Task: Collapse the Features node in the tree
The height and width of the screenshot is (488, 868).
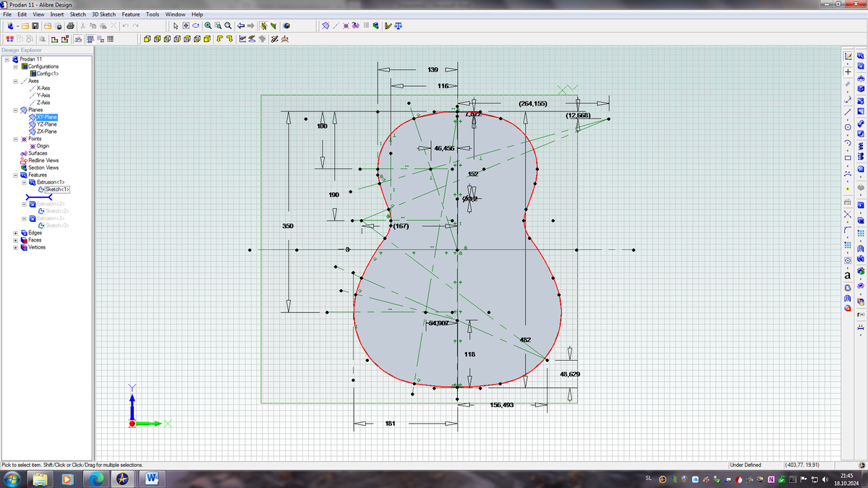Action: [x=15, y=175]
